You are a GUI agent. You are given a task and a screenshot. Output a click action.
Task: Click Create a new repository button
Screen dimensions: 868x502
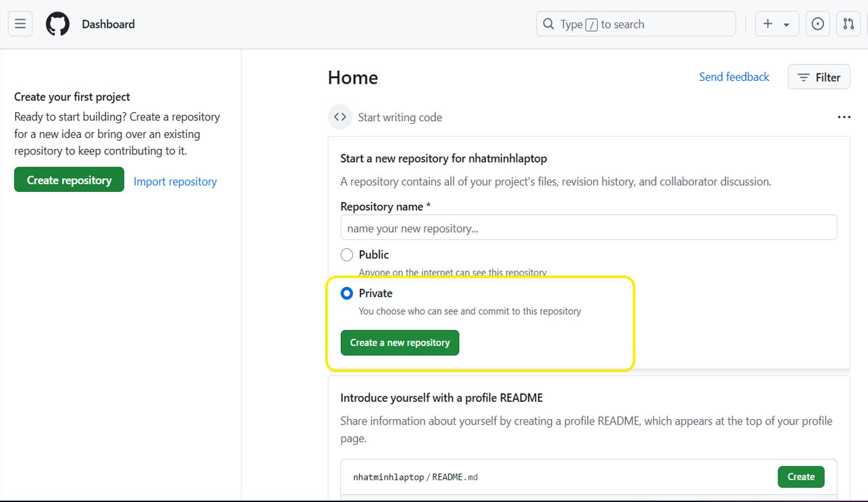coord(400,343)
